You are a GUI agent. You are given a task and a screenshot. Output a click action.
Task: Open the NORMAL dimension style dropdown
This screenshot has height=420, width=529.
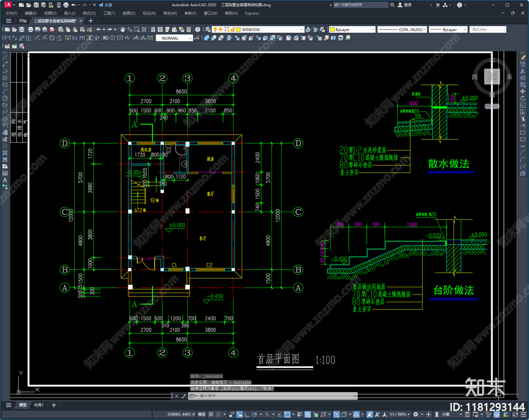click(x=190, y=38)
